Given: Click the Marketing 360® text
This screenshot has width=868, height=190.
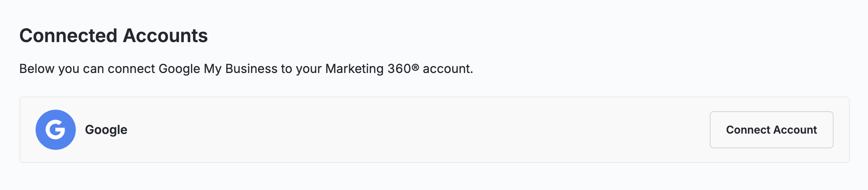Looking at the screenshot, I should click(372, 69).
